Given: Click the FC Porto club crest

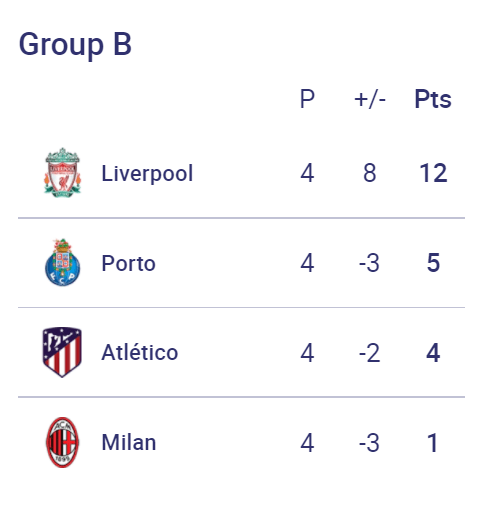Looking at the screenshot, I should 62,263.
